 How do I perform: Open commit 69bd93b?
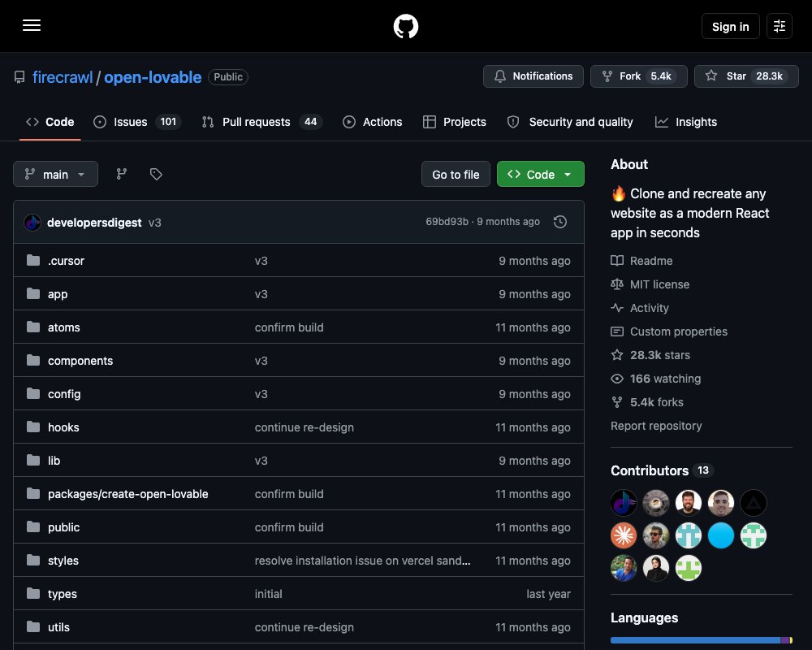(x=447, y=221)
